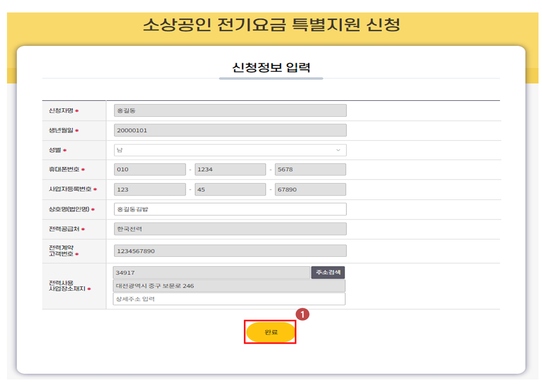Click the 전력계약 고객번호 label
This screenshot has width=542, height=392.
point(61,251)
